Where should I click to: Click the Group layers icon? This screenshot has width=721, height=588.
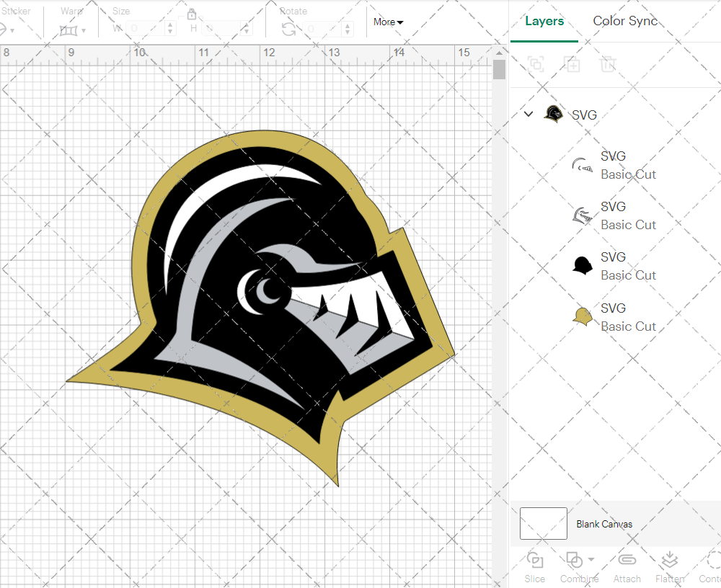(536, 64)
